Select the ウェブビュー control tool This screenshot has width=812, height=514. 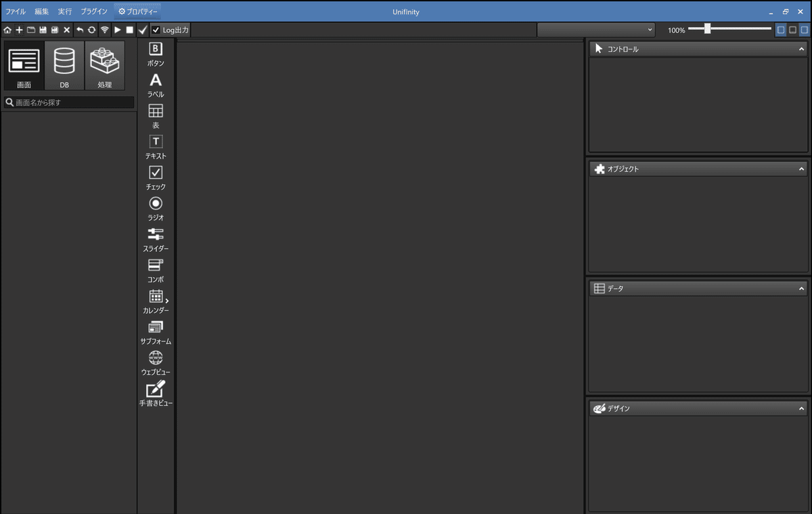[156, 363]
